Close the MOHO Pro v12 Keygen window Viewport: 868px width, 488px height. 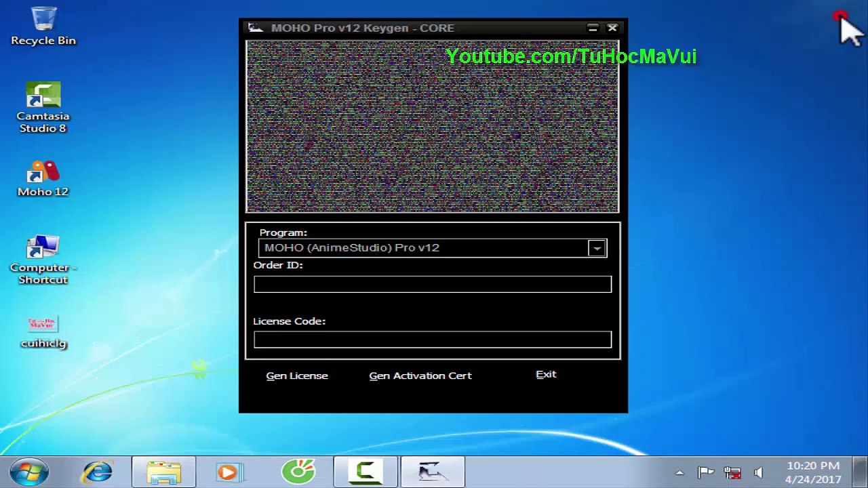612,28
